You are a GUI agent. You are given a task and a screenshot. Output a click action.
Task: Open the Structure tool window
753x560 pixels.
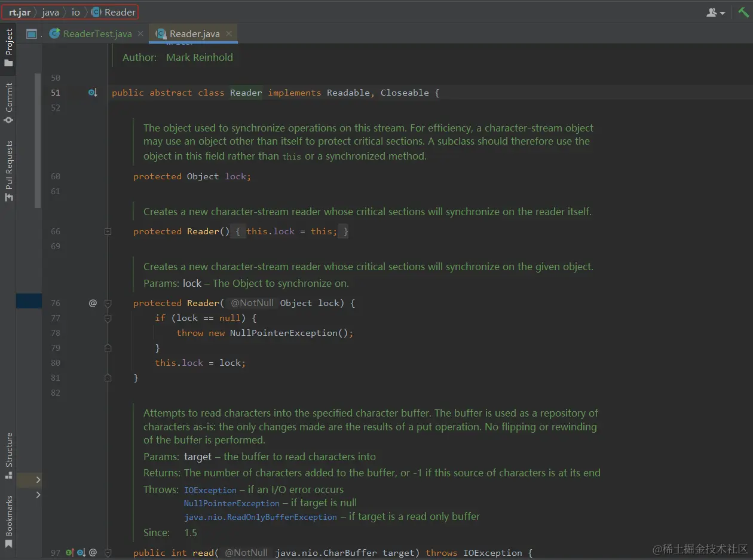[8, 456]
